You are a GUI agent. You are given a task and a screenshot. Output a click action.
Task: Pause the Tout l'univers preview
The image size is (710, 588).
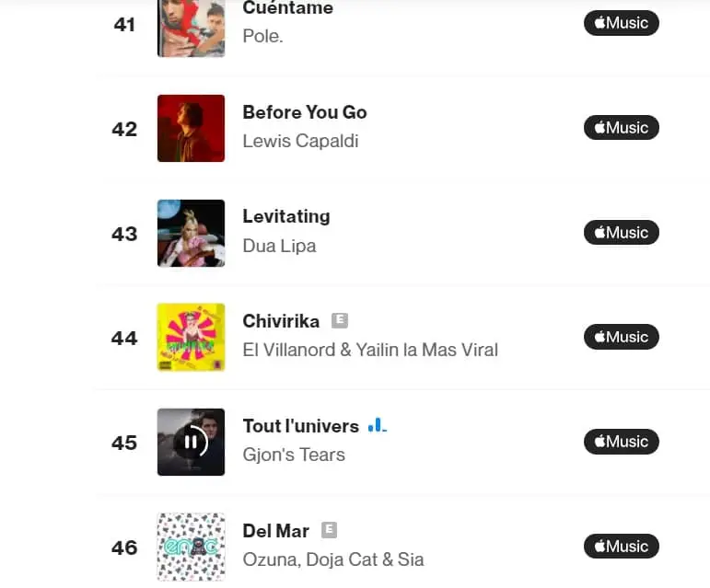(x=191, y=442)
